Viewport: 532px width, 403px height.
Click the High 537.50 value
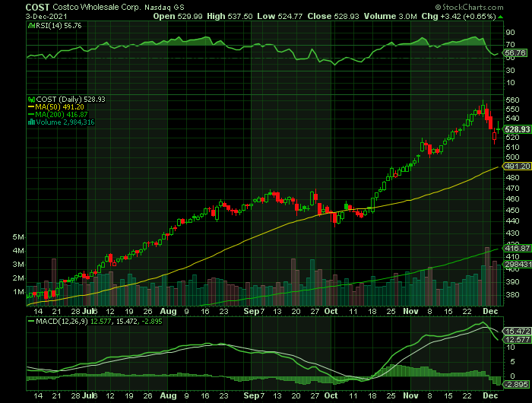(230, 16)
